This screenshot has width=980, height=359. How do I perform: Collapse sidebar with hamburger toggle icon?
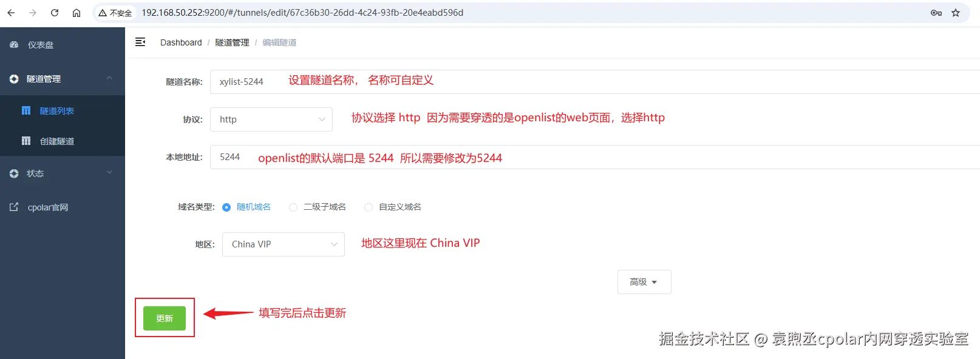(x=140, y=42)
